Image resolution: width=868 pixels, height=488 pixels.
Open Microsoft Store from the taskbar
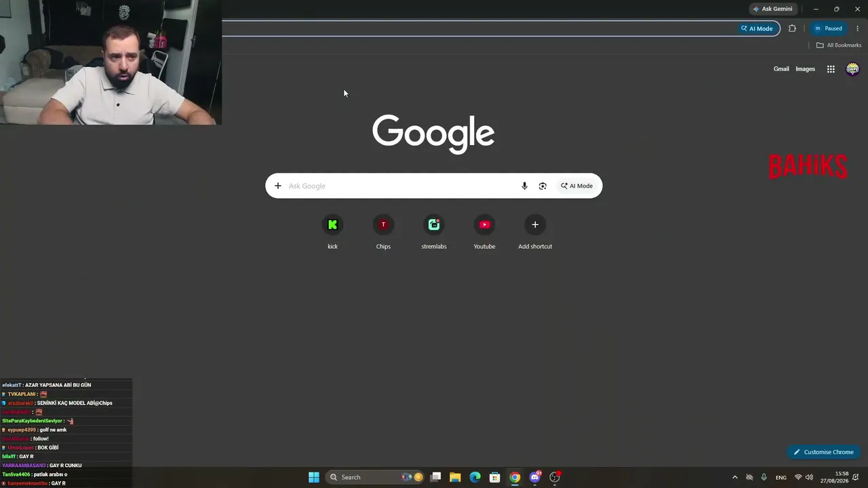pyautogui.click(x=495, y=477)
